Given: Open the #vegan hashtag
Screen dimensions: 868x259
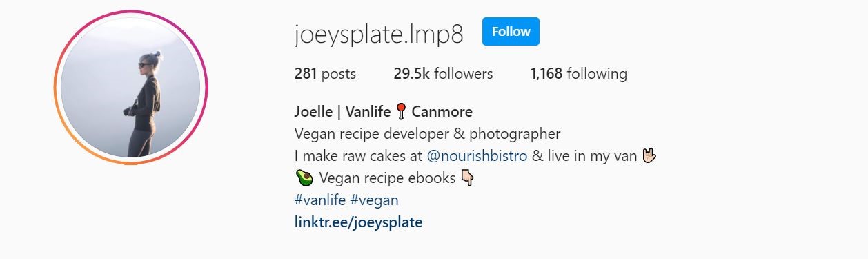Looking at the screenshot, I should coord(374,200).
